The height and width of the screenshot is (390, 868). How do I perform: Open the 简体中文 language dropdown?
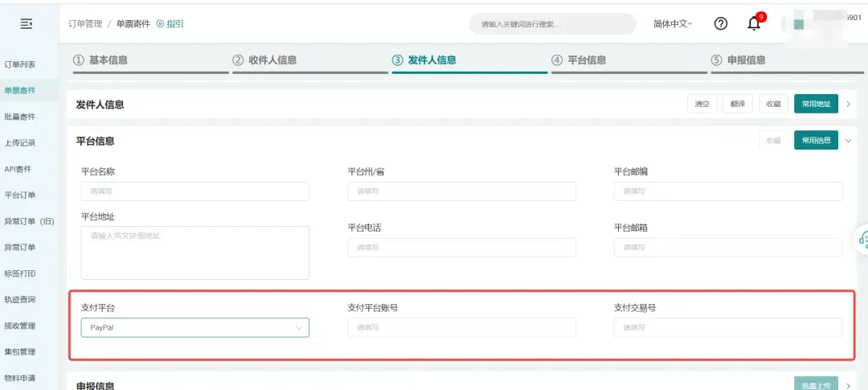click(x=673, y=24)
